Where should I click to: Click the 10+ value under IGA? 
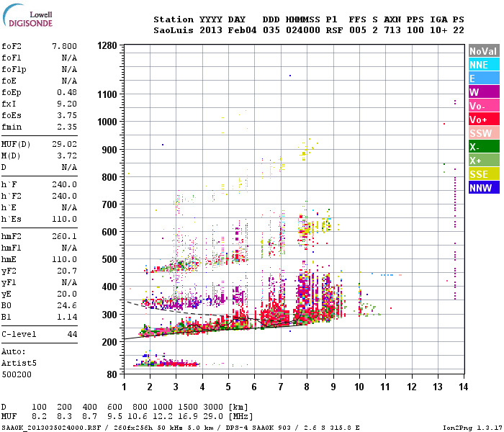tap(438, 30)
